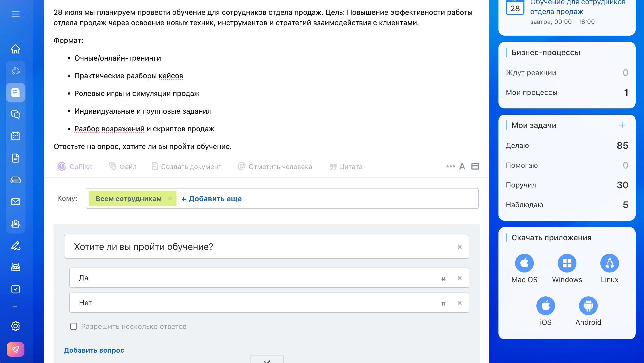Open the Обучение для сотрудников event link
The height and width of the screenshot is (363, 644).
point(577,7)
